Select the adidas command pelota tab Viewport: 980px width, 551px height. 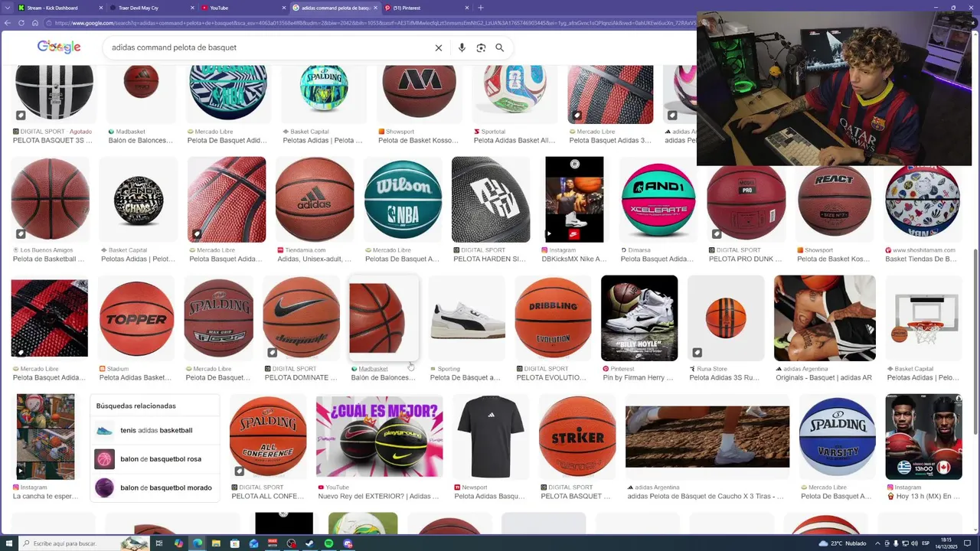click(x=335, y=8)
